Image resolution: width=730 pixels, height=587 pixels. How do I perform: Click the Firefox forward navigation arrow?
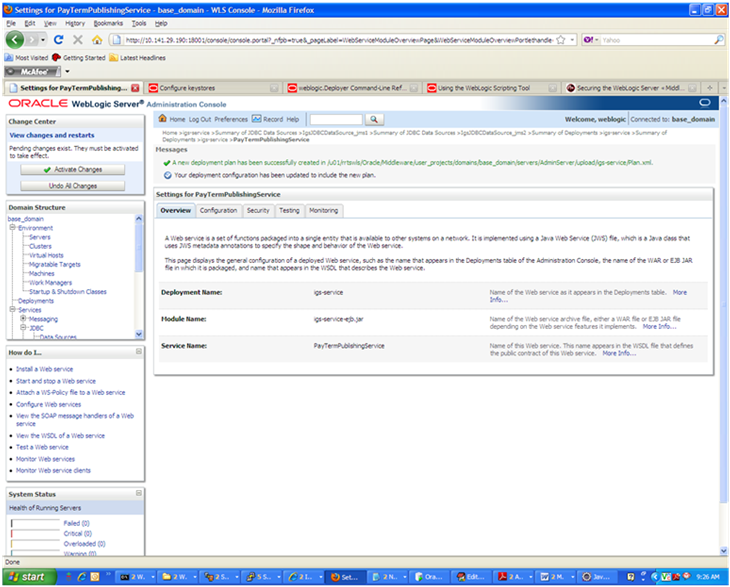(x=32, y=40)
